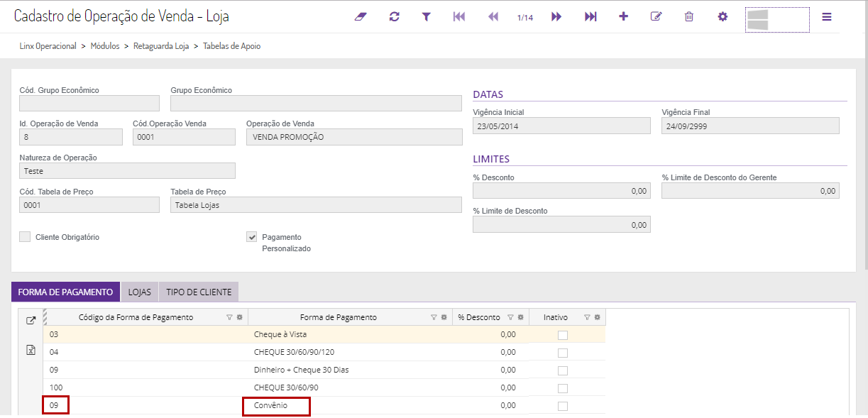
Task: Uncheck Pagamento Personalizado checkbox
Action: point(252,237)
